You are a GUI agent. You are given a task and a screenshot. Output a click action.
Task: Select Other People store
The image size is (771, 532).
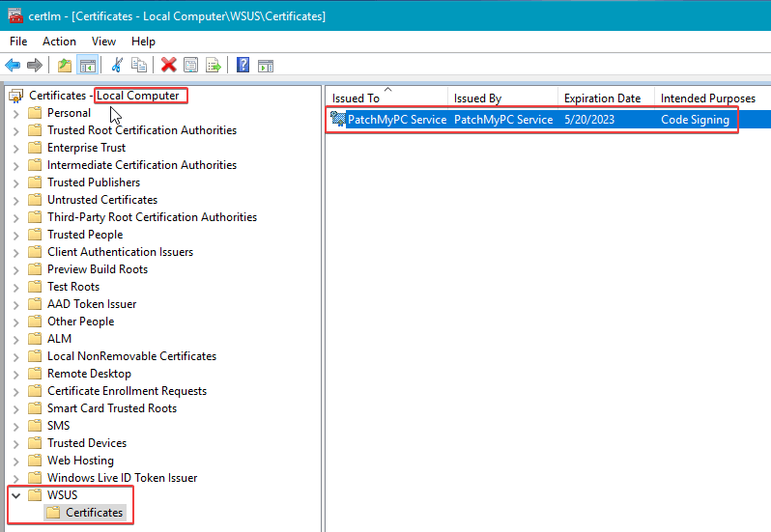click(80, 322)
